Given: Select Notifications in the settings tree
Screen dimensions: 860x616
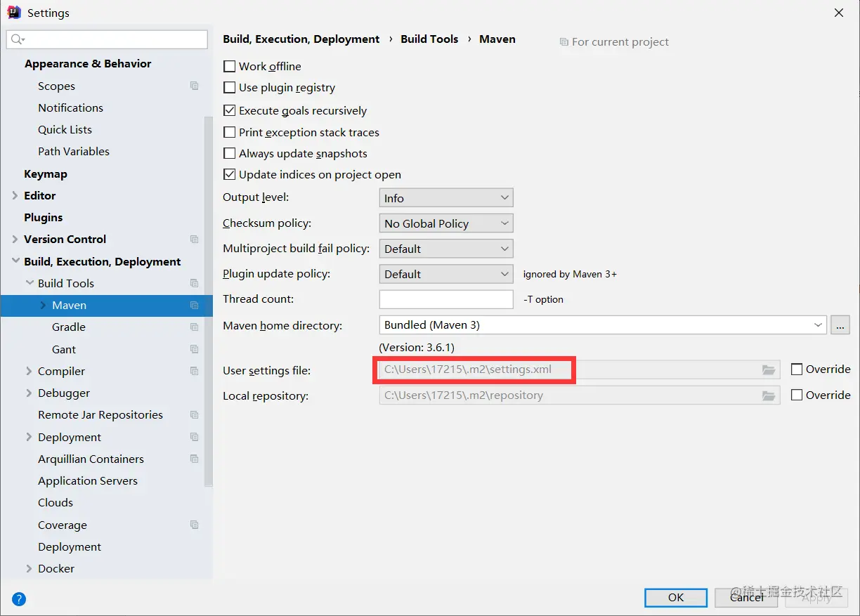Looking at the screenshot, I should click(x=70, y=108).
